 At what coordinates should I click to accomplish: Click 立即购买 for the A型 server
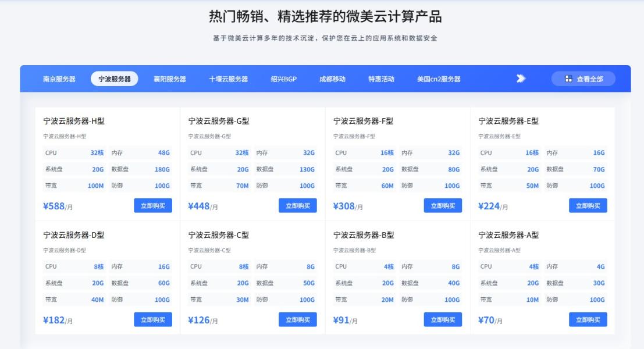click(588, 319)
